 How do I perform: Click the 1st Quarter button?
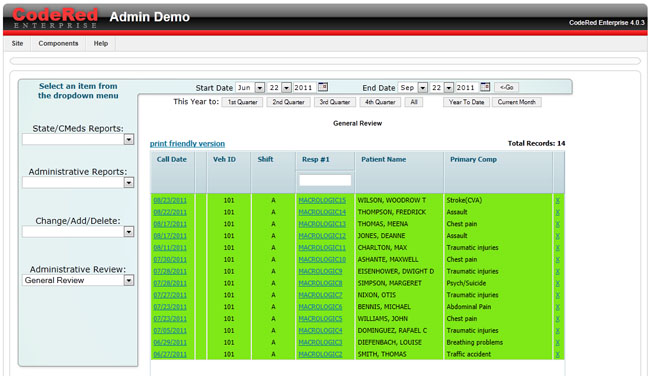click(243, 102)
